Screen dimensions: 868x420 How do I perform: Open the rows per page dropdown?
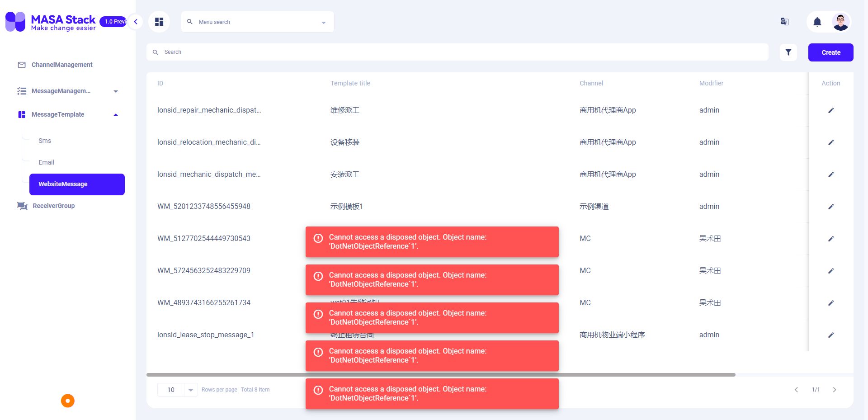point(177,390)
